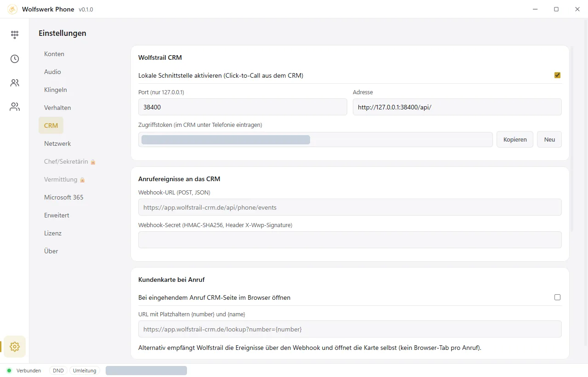Viewport: 588px width, 377px height.
Task: Switch to Audio settings
Action: point(52,72)
